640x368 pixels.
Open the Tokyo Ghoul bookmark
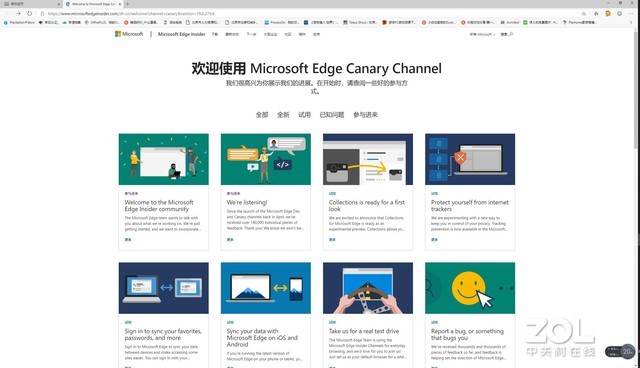(360, 22)
